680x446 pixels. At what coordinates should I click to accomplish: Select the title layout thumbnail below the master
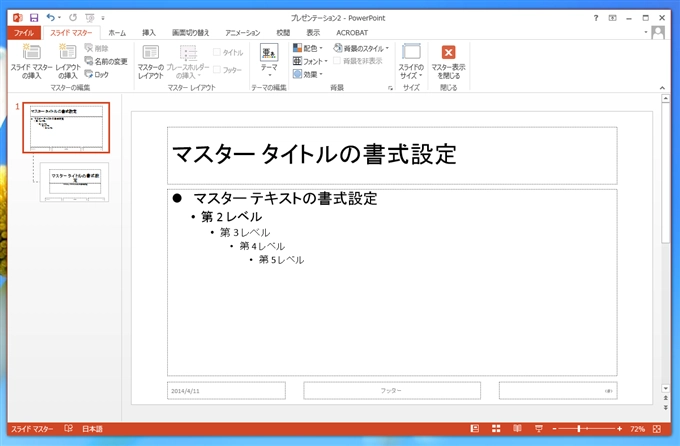(75, 182)
